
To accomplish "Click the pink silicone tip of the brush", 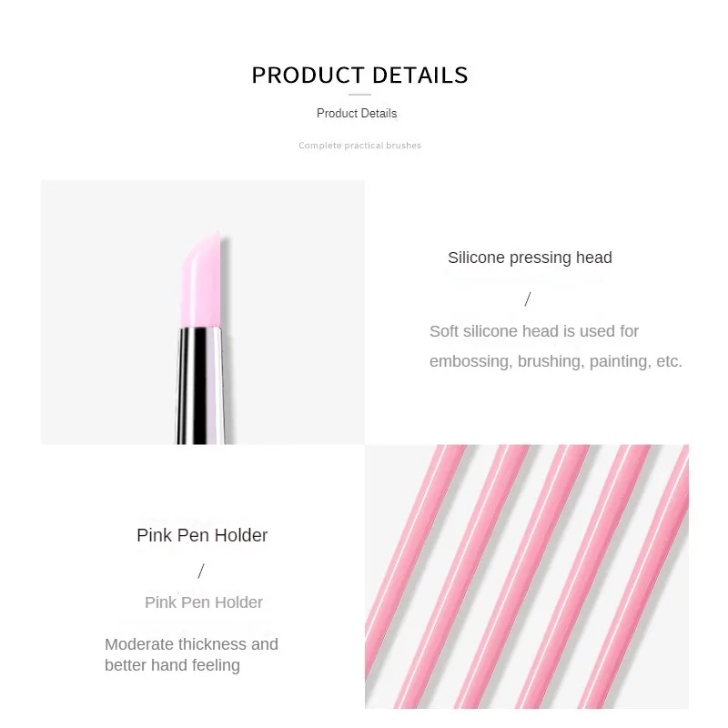I will (200, 281).
